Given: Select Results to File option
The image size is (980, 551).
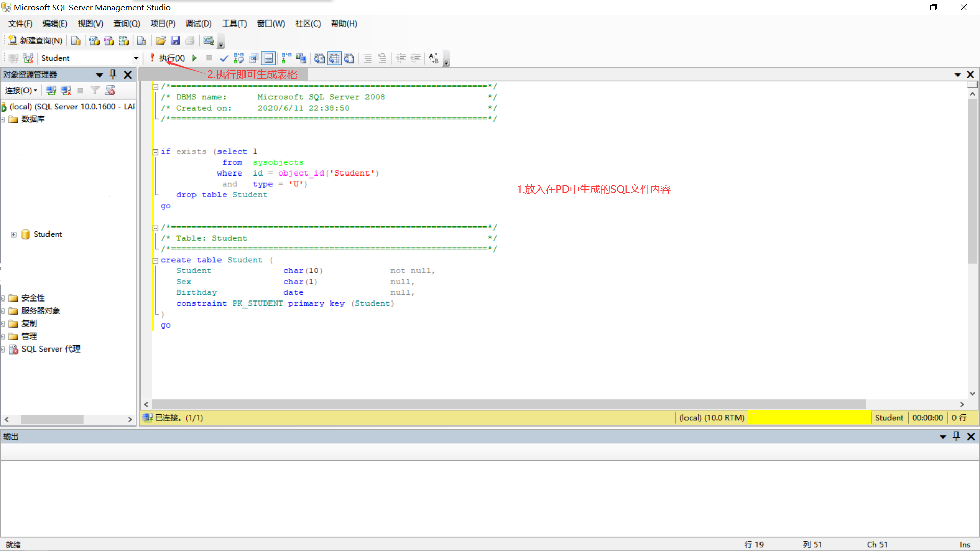Looking at the screenshot, I should coord(349,58).
